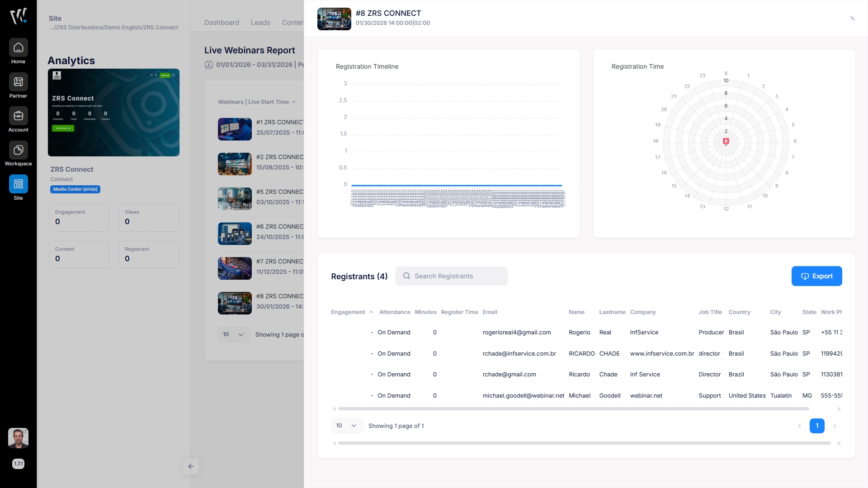This screenshot has width=868, height=488.
Task: Click email michael.goodell@webinar.net
Action: pyautogui.click(x=523, y=396)
